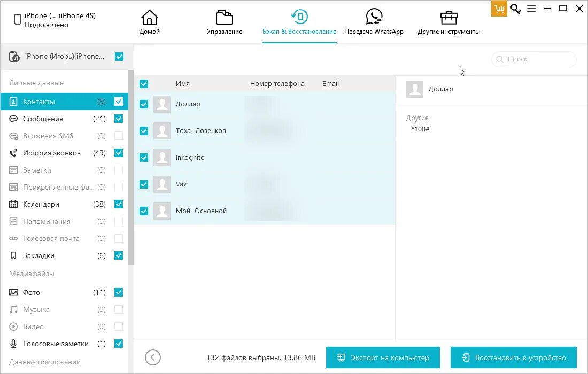Click the Номер телефона column header
The height and width of the screenshot is (374, 588).
277,84
